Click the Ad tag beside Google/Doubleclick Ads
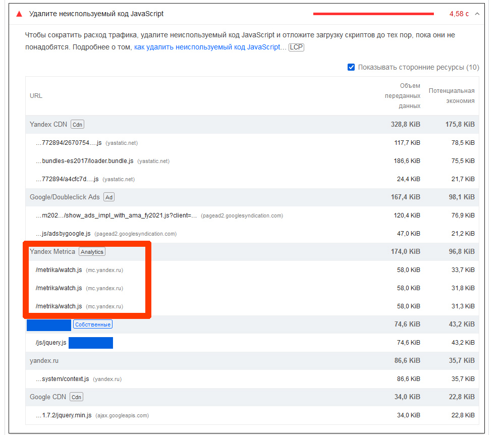This screenshot has width=504, height=435. 109,197
